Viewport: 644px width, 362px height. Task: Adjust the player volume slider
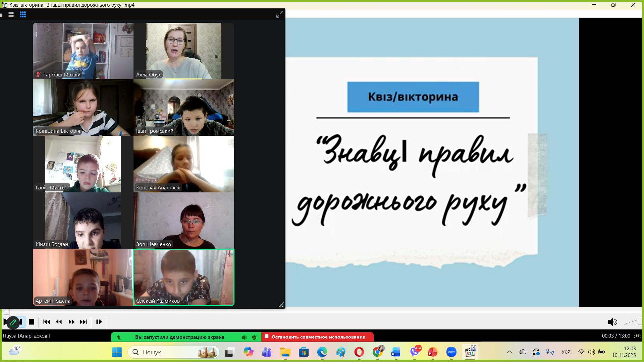click(631, 322)
